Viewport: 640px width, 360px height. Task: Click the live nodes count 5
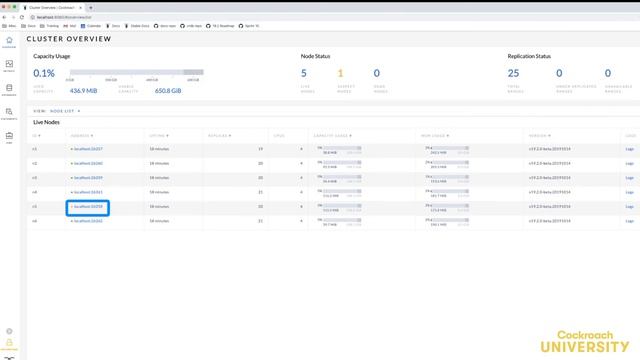coord(304,73)
